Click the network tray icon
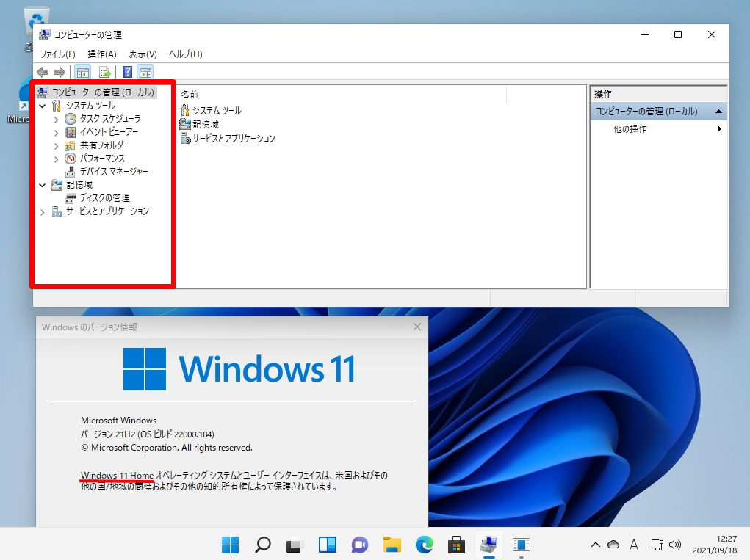This screenshot has width=750, height=560. pos(657,545)
